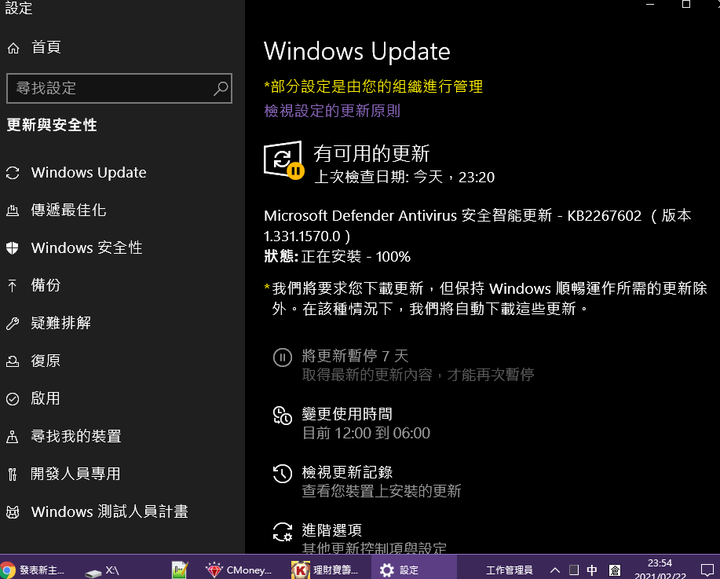
Task: Click the IME mode icon beside 中
Action: (614, 570)
